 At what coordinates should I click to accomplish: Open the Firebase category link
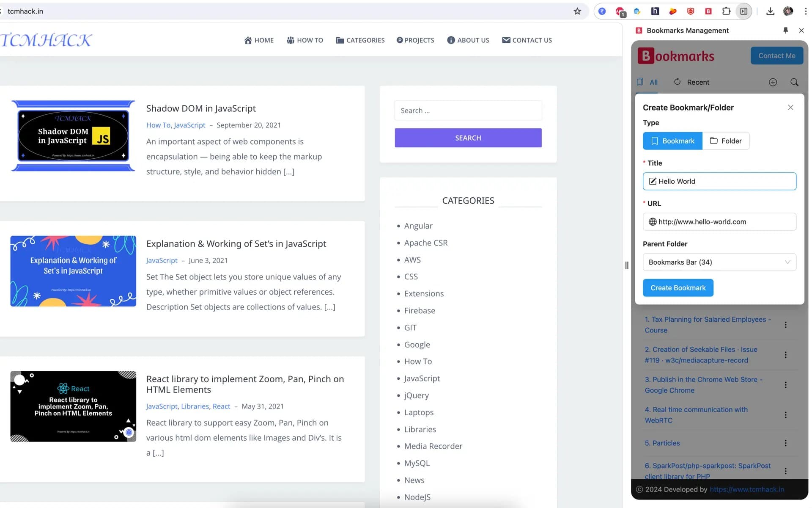coord(420,311)
